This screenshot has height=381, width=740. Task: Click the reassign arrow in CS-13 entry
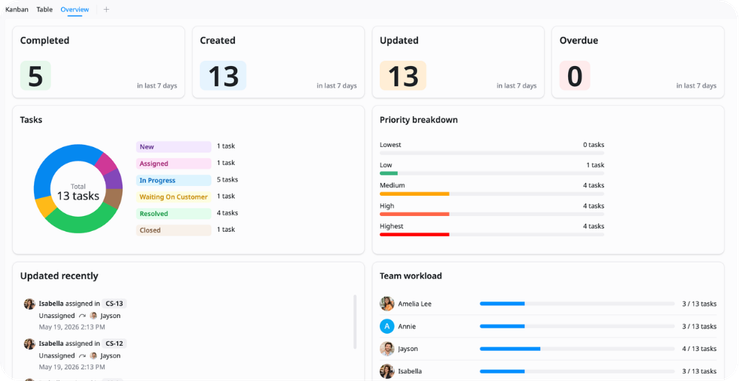pos(82,315)
